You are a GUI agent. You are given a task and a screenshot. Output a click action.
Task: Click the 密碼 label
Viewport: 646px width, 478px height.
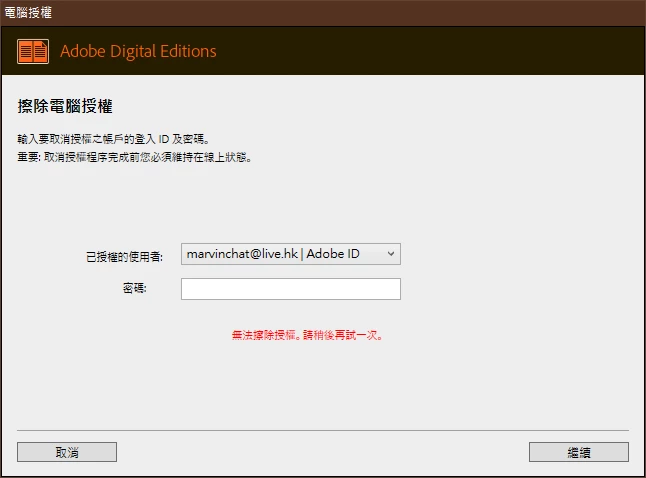pyautogui.click(x=134, y=288)
